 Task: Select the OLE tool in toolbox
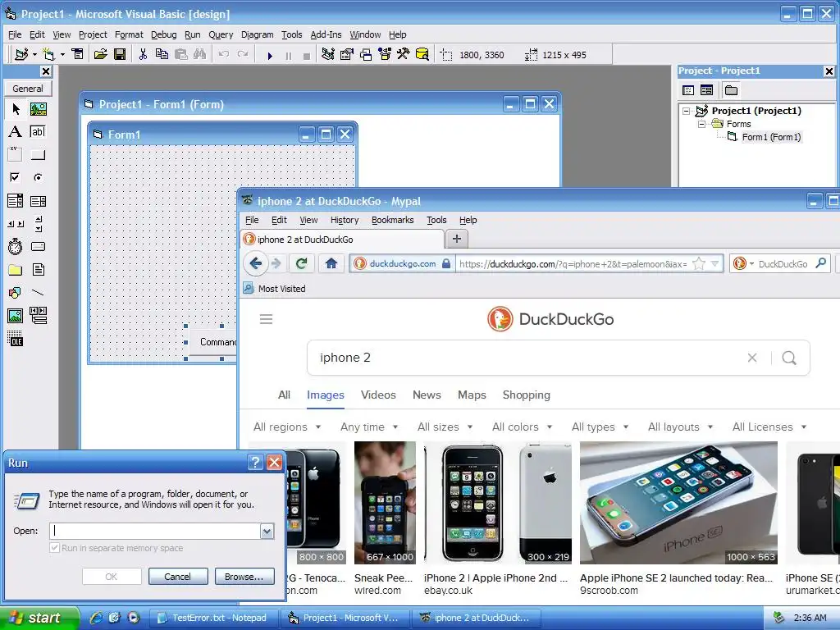click(x=16, y=339)
